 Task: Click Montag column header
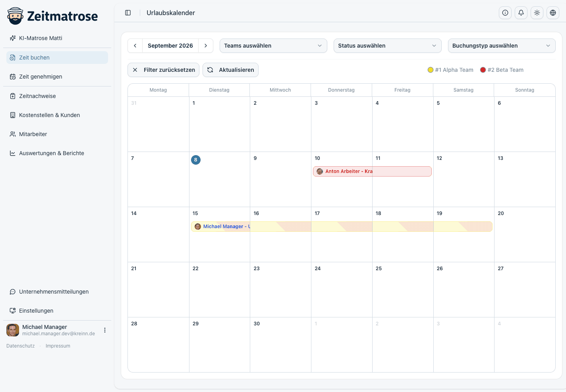(x=158, y=90)
